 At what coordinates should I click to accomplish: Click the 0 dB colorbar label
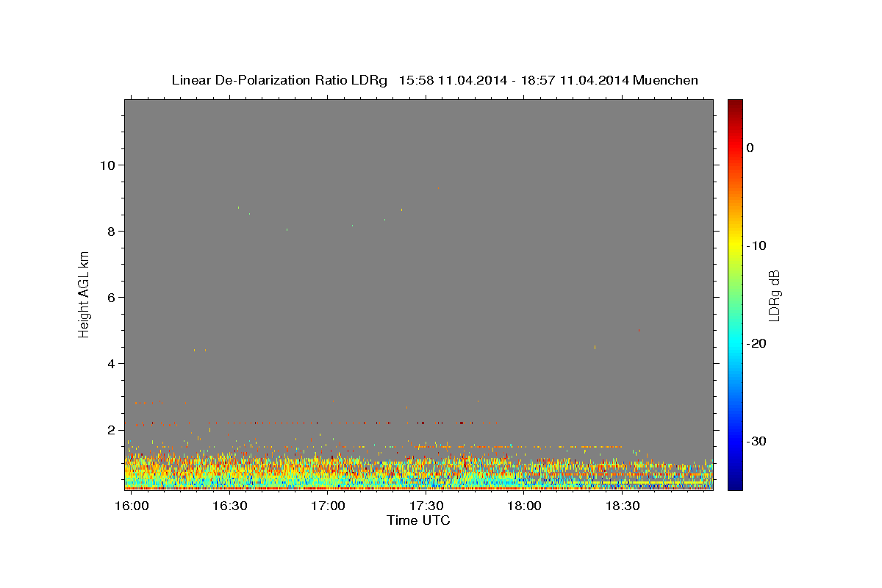pos(750,148)
